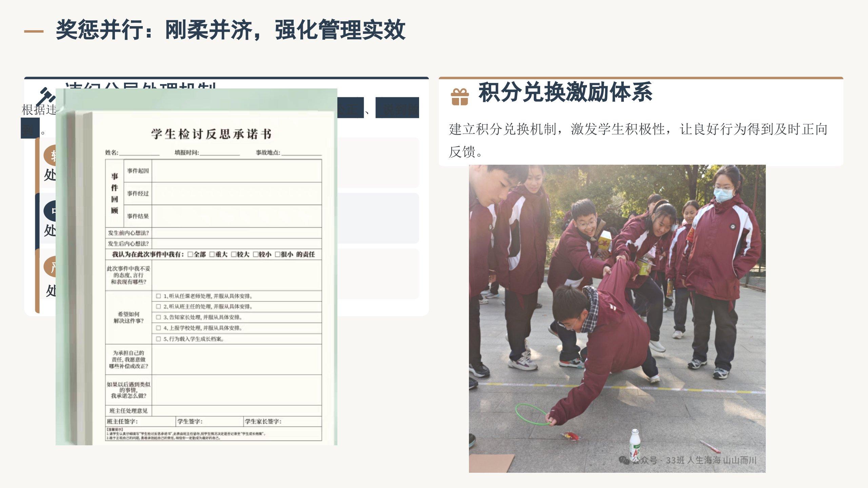Select the slide title 奖惩并行
Image resolution: width=868 pixels, height=488 pixels.
pyautogui.click(x=231, y=30)
